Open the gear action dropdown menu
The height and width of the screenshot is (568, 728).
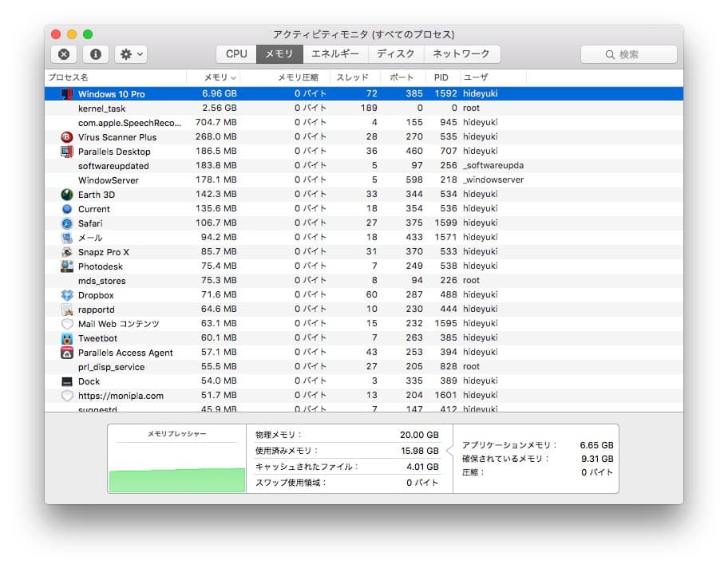point(131,54)
